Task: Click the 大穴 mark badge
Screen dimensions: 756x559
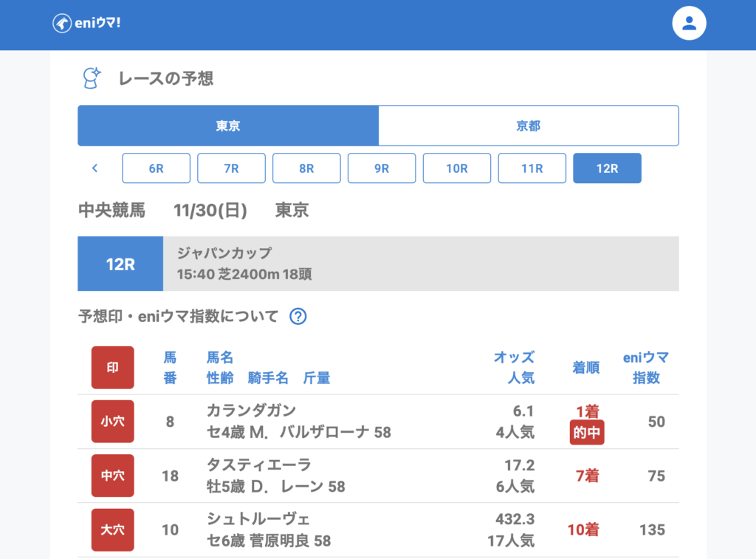Action: (x=112, y=529)
